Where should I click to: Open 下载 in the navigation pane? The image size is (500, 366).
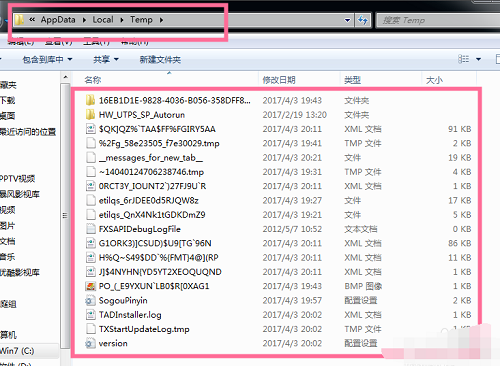[x=8, y=100]
